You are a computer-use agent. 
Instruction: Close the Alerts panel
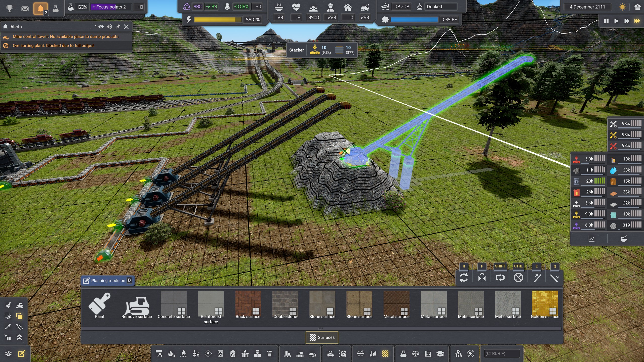pyautogui.click(x=126, y=27)
